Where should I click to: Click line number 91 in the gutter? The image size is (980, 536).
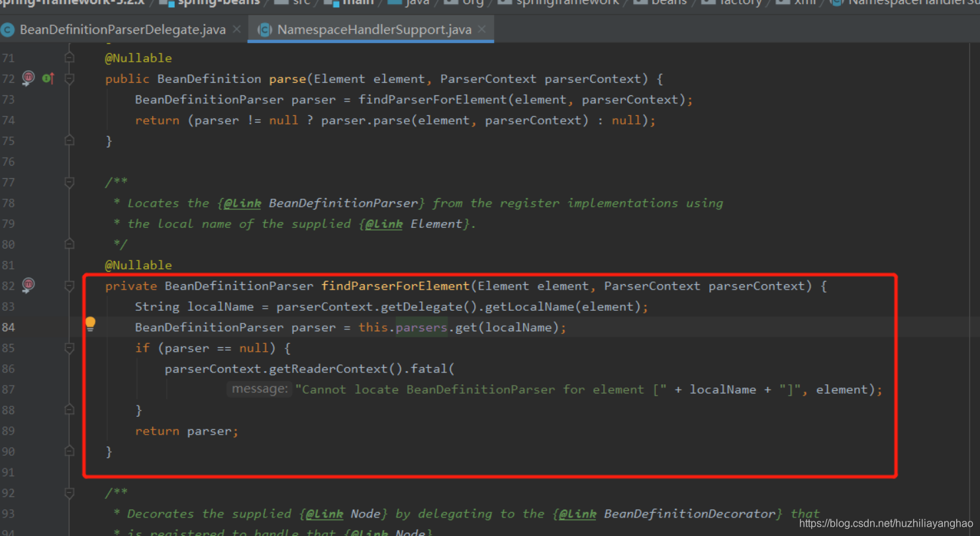(8, 472)
